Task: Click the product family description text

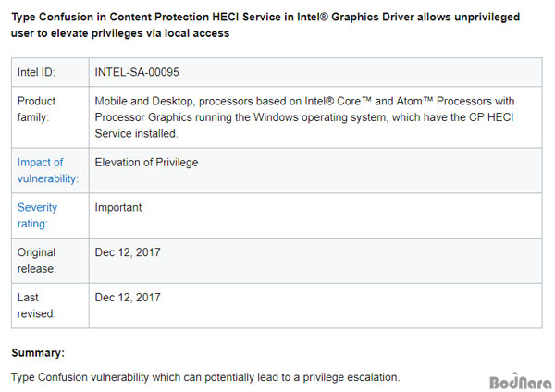Action: 304,117
